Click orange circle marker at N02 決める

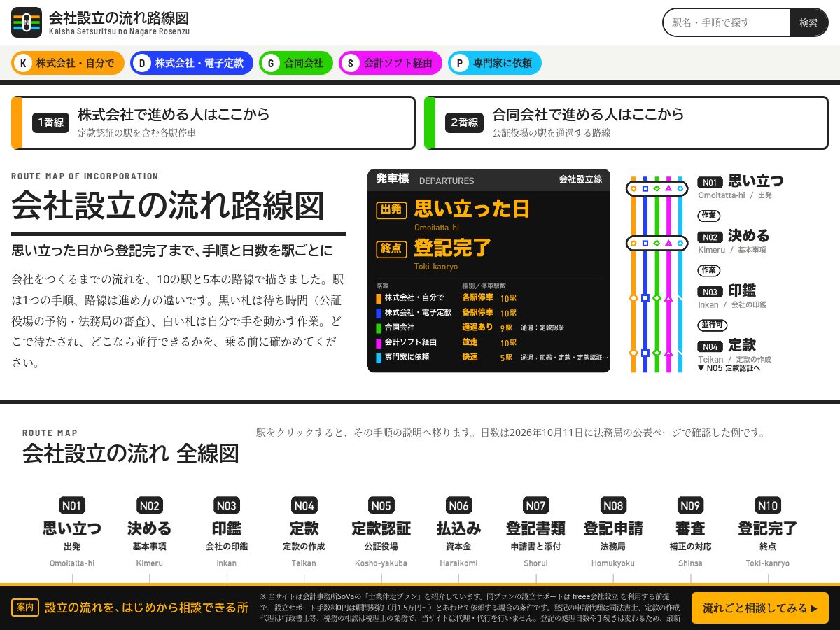tap(633, 244)
